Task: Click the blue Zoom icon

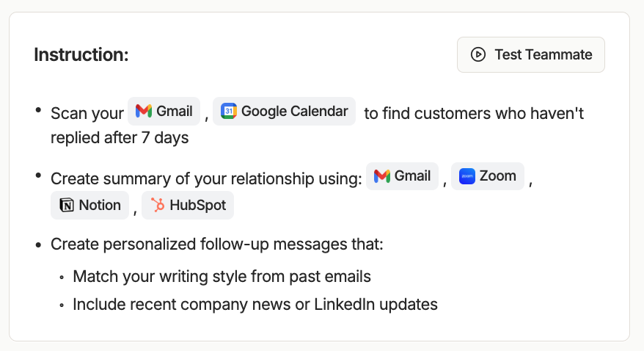Action: 467,176
